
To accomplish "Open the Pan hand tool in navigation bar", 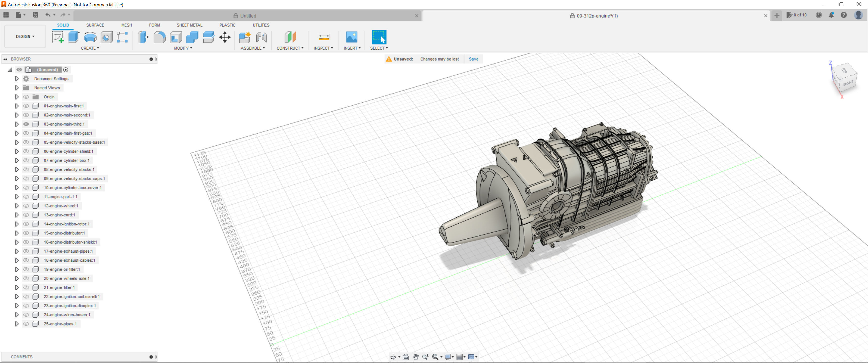I will coord(416,357).
